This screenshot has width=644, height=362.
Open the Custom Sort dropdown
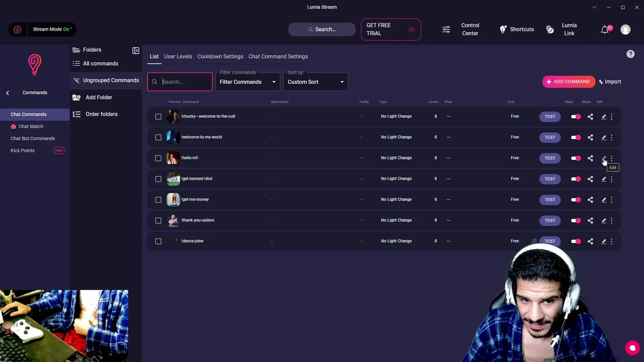[x=316, y=82]
